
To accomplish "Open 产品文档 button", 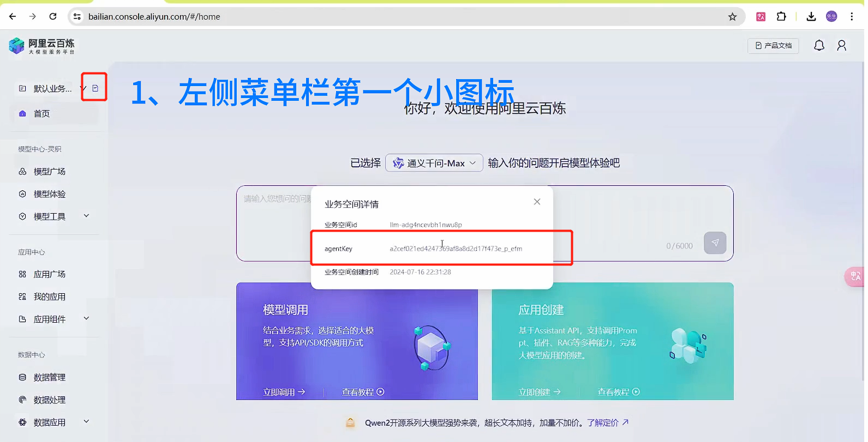I will [773, 46].
